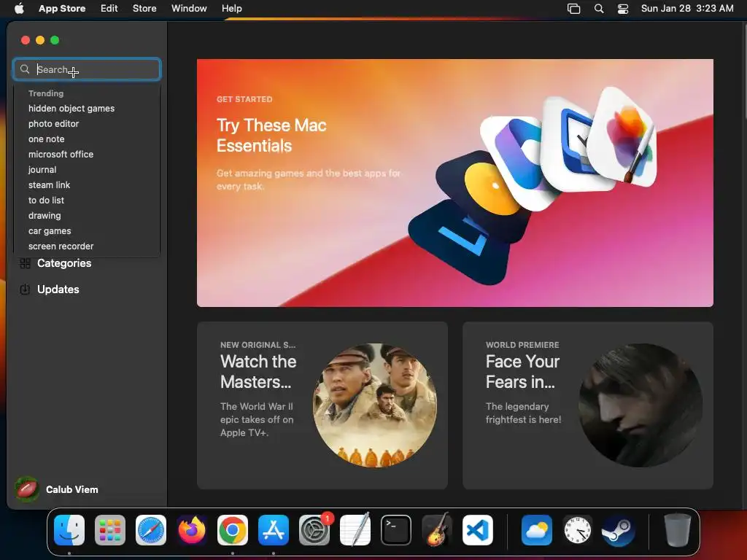Image resolution: width=747 pixels, height=560 pixels.
Task: Open Finder from the dock
Action: point(69,530)
